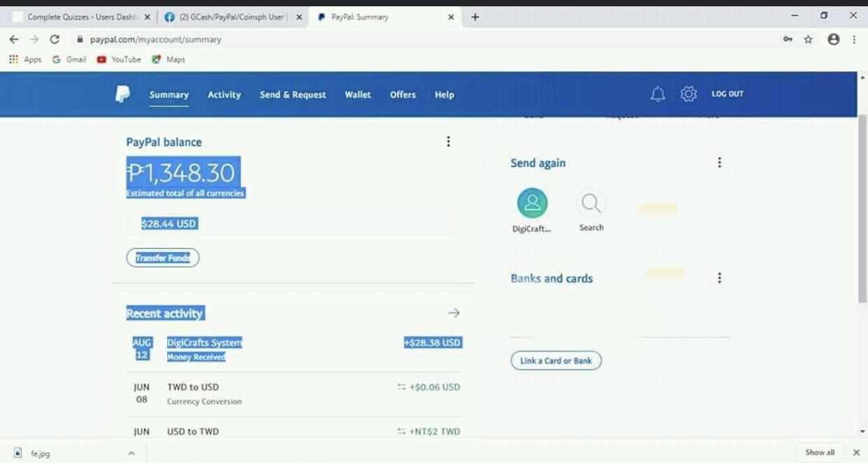868x463 pixels.
Task: Open Gmail bookmark
Action: (x=69, y=59)
